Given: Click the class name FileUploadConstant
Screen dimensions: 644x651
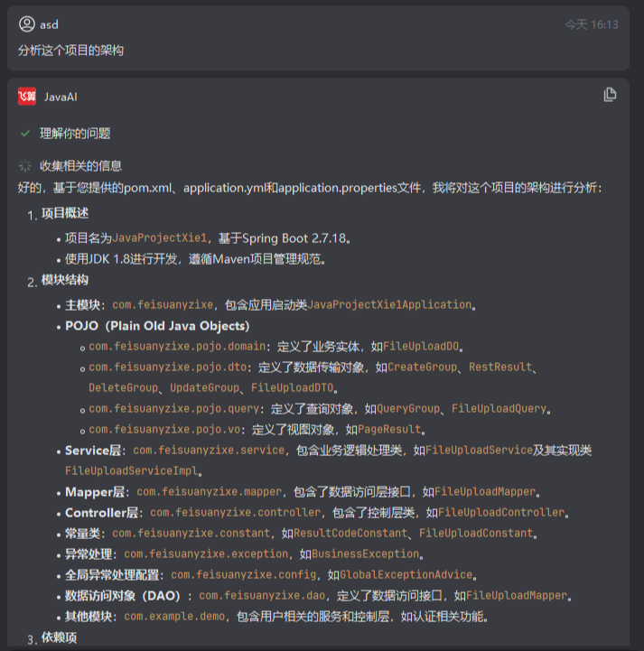Looking at the screenshot, I should 476,533.
